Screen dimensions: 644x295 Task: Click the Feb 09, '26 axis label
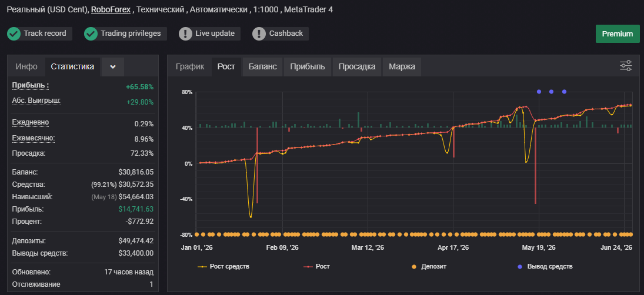click(x=282, y=248)
